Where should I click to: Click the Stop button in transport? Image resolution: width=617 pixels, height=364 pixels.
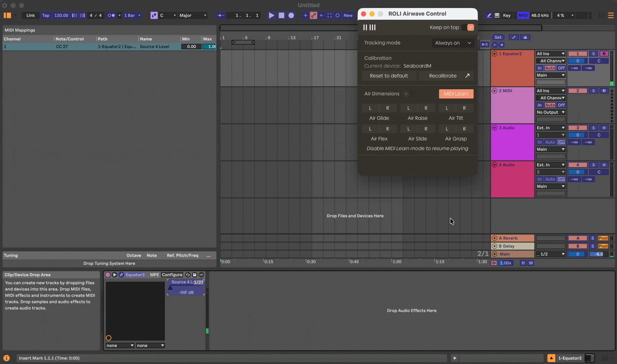281,15
